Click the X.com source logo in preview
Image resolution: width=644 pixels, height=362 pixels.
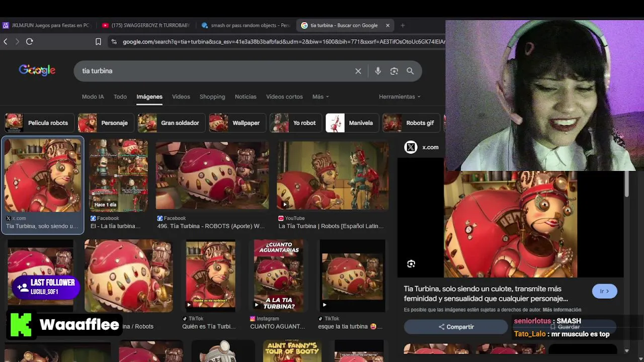(x=411, y=147)
